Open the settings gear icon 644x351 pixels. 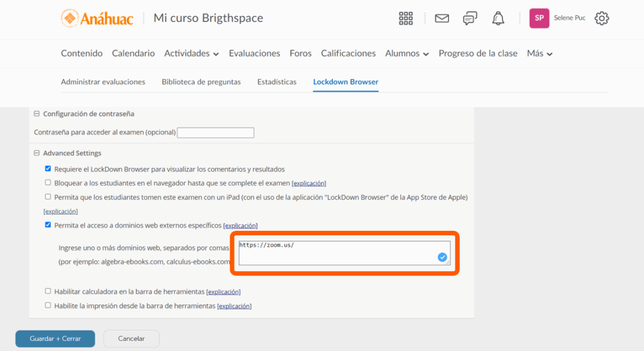click(602, 18)
